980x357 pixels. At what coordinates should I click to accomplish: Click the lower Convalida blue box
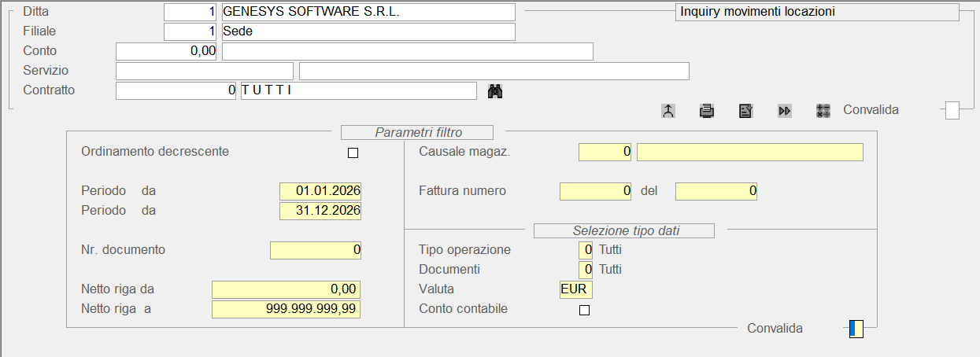pos(856,329)
